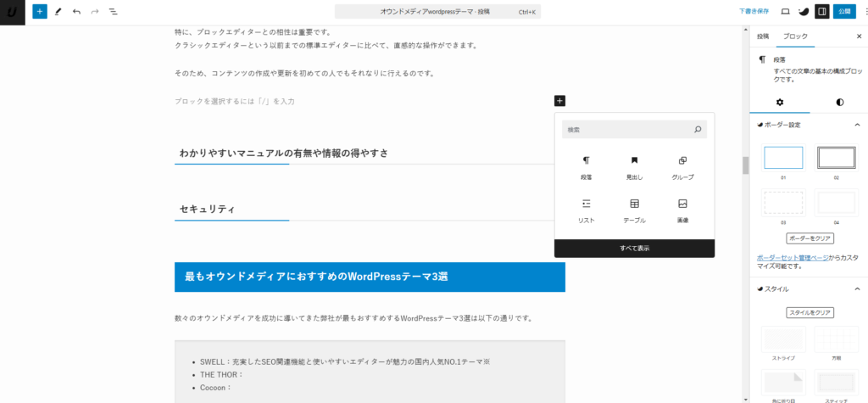
Task: Insert a 見出し heading block
Action: pos(634,168)
